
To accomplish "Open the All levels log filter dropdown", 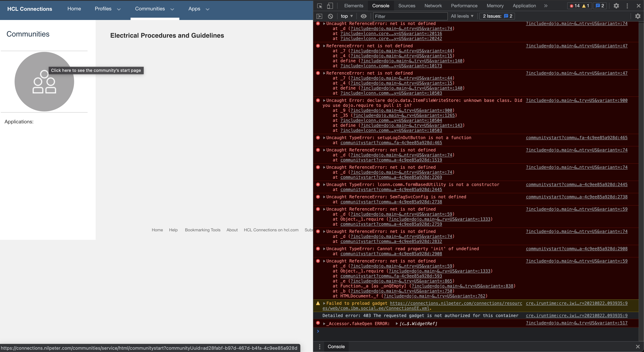I will click(462, 16).
